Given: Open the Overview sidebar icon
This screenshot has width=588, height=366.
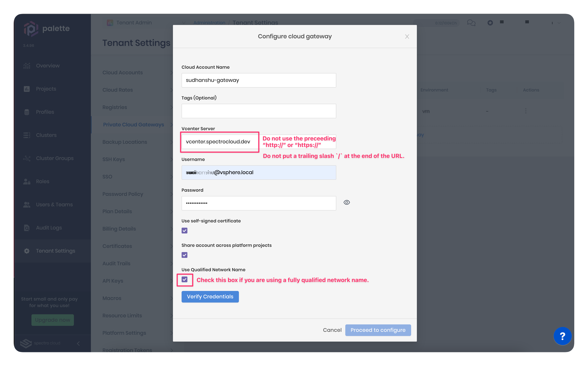Looking at the screenshot, I should pyautogui.click(x=27, y=66).
